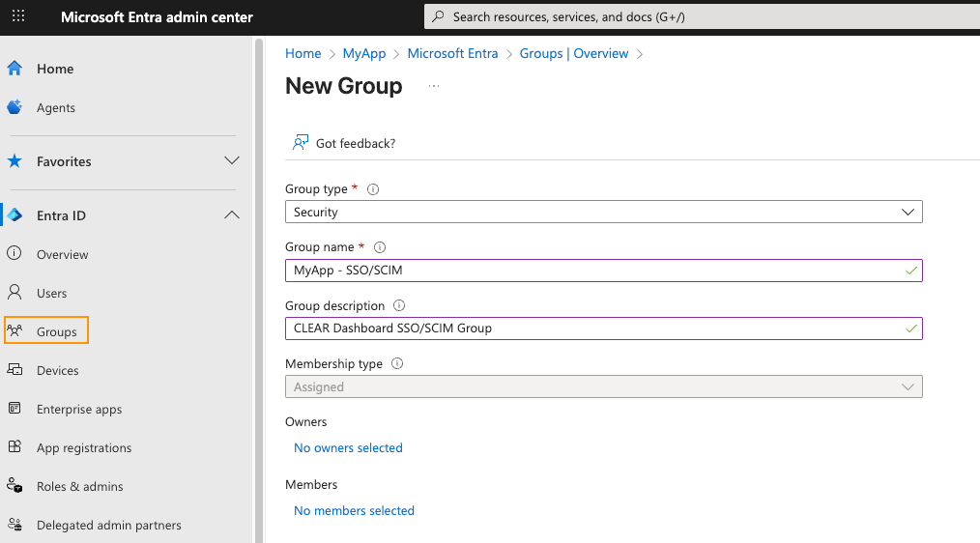This screenshot has width=980, height=543.
Task: Click the No owners selected link
Action: pyautogui.click(x=348, y=448)
